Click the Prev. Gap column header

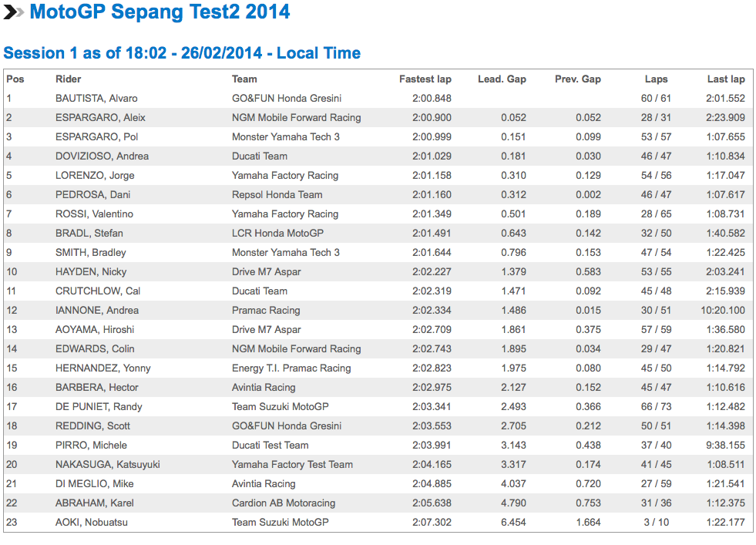pos(578,79)
